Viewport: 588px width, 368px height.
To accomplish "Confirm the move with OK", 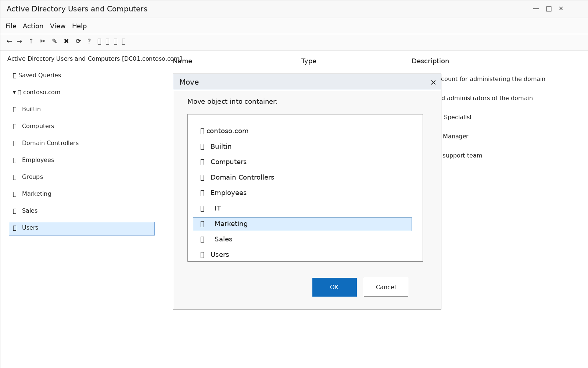I will pyautogui.click(x=334, y=287).
